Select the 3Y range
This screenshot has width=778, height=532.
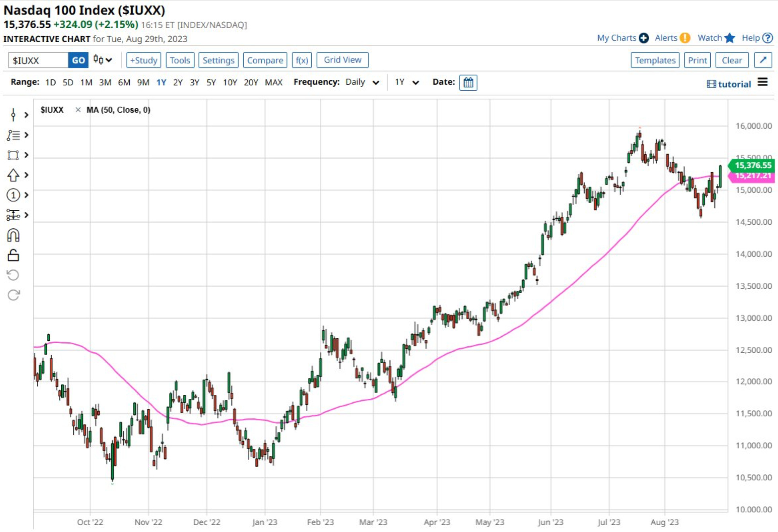coord(194,82)
